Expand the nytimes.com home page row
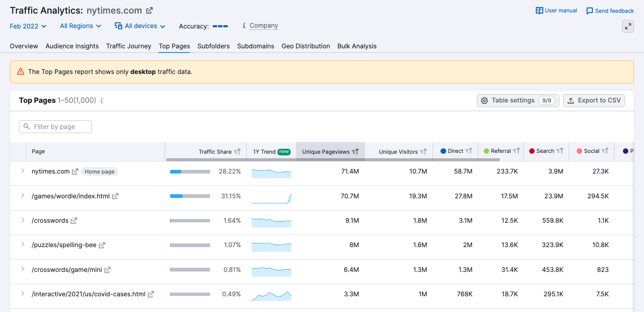The image size is (644, 312). coord(23,171)
